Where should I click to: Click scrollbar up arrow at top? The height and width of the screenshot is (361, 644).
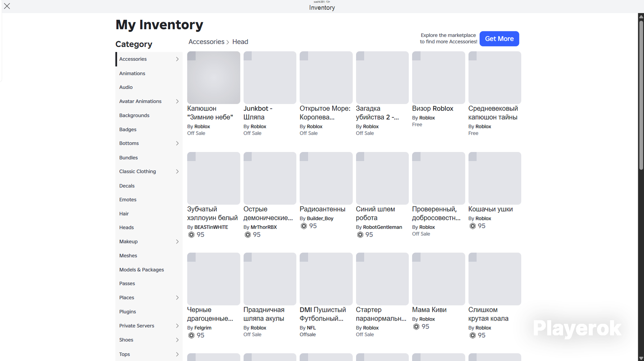641,16
